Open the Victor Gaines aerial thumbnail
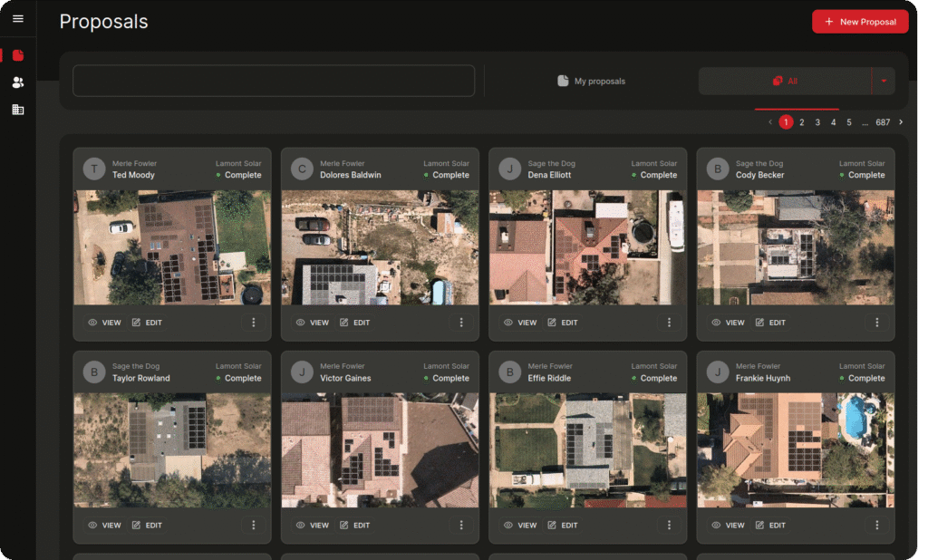Image resolution: width=928 pixels, height=560 pixels. 380,450
